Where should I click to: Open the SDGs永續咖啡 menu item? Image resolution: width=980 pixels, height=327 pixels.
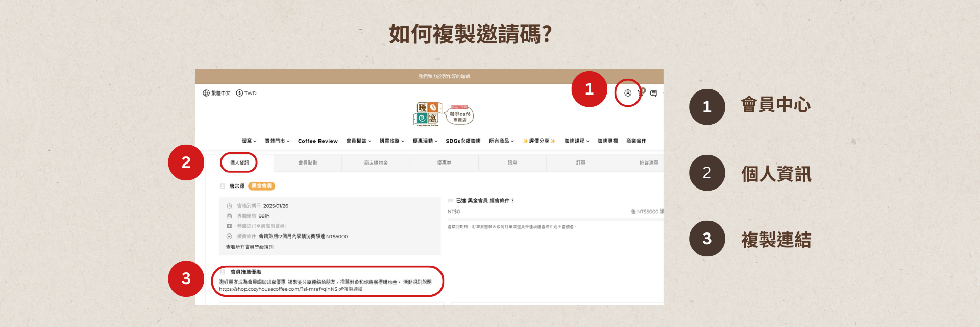463,141
